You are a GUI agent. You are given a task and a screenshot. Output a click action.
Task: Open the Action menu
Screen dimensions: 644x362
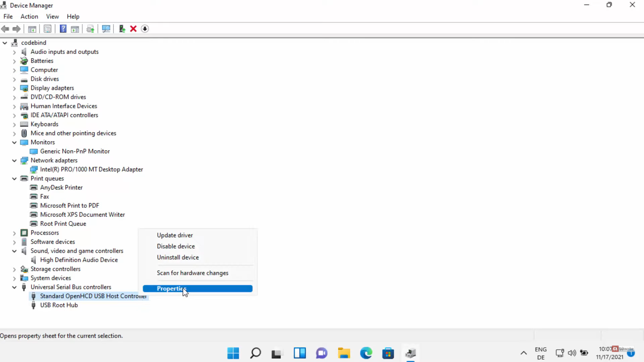click(x=29, y=16)
